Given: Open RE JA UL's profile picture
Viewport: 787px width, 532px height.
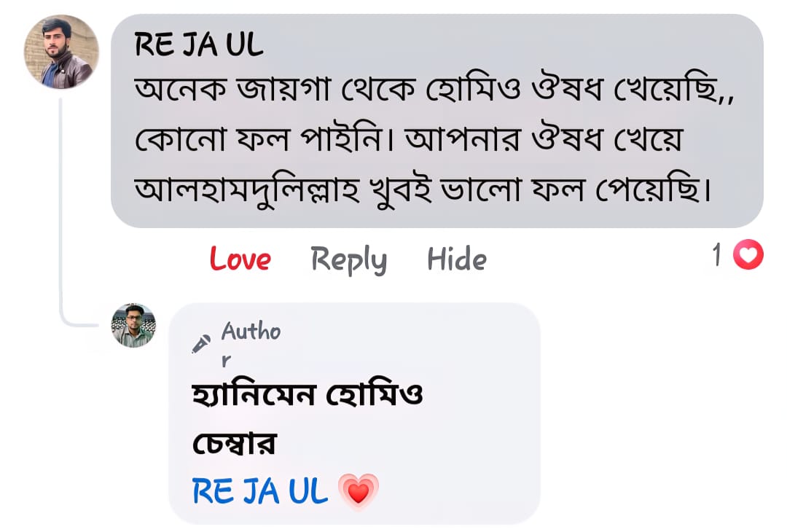Looking at the screenshot, I should 61,52.
